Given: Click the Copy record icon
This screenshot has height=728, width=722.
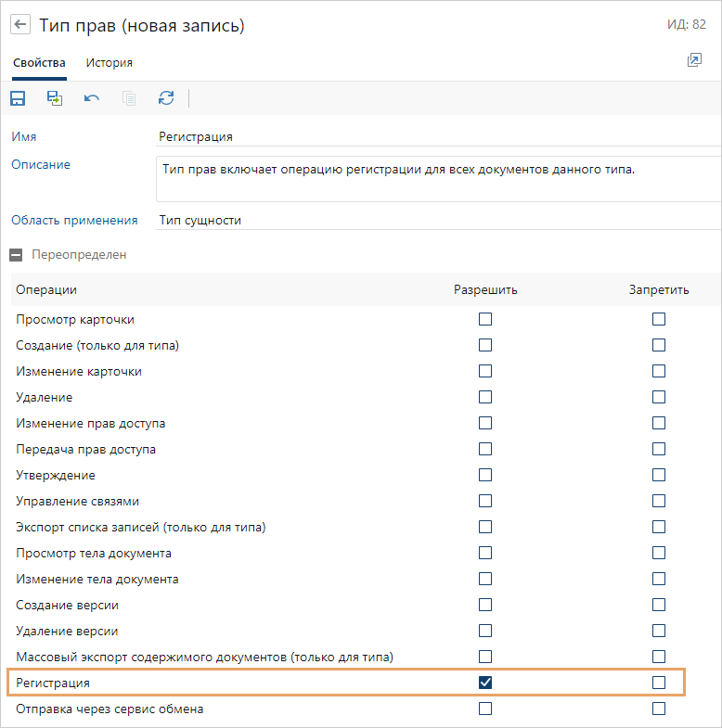Looking at the screenshot, I should click(129, 98).
